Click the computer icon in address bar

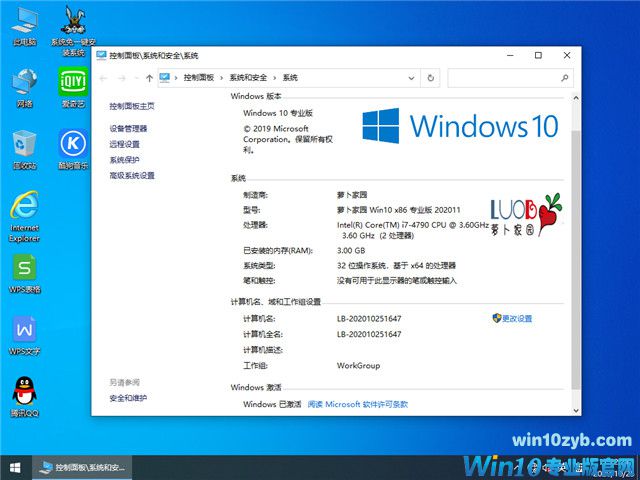(x=164, y=78)
